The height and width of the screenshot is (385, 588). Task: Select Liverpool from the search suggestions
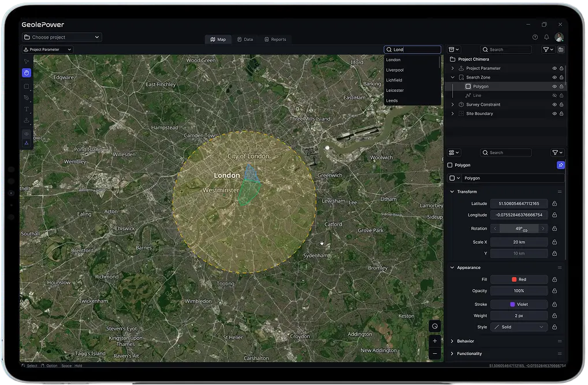[395, 70]
